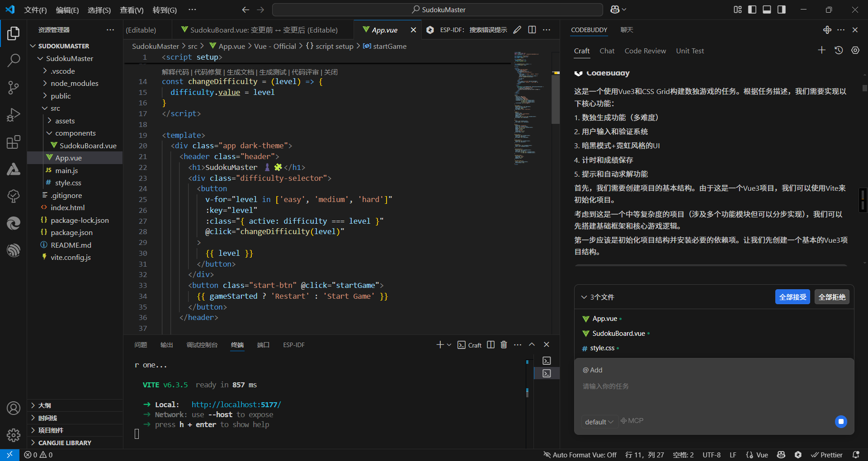The height and width of the screenshot is (461, 868).
Task: Open the new terminal launch profile dropdown
Action: tap(449, 345)
